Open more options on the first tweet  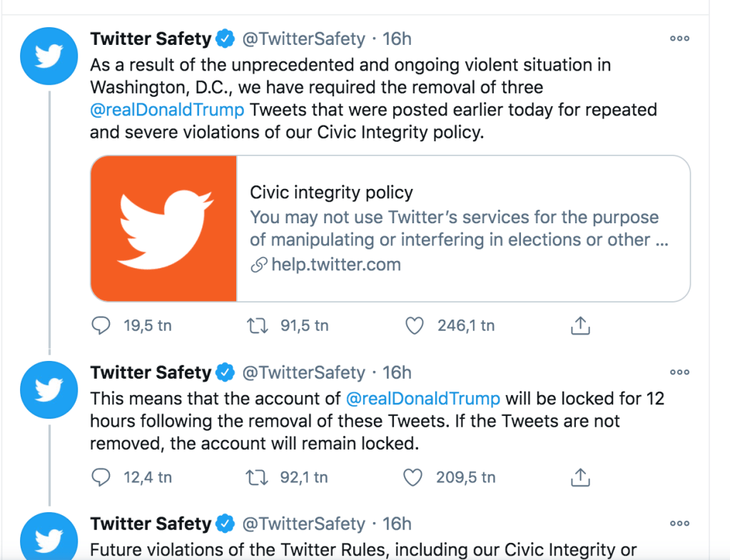point(679,39)
